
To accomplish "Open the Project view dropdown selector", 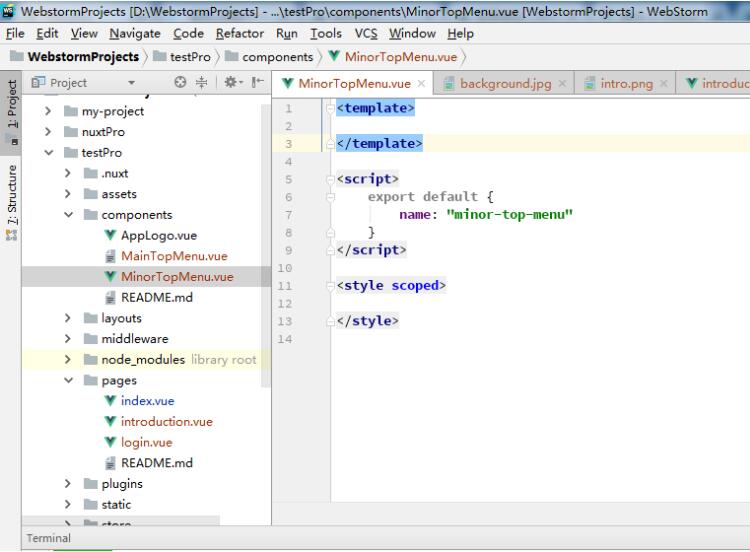I will (132, 83).
